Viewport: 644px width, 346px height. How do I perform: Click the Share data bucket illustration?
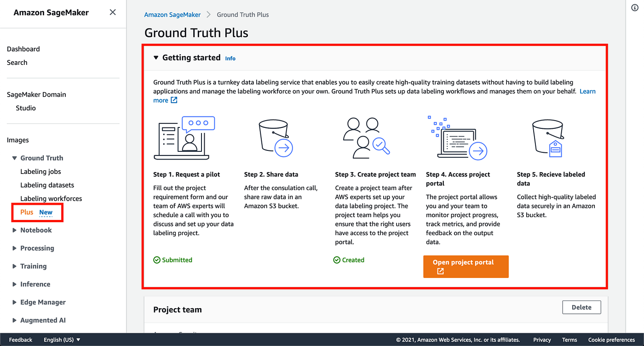click(x=276, y=138)
